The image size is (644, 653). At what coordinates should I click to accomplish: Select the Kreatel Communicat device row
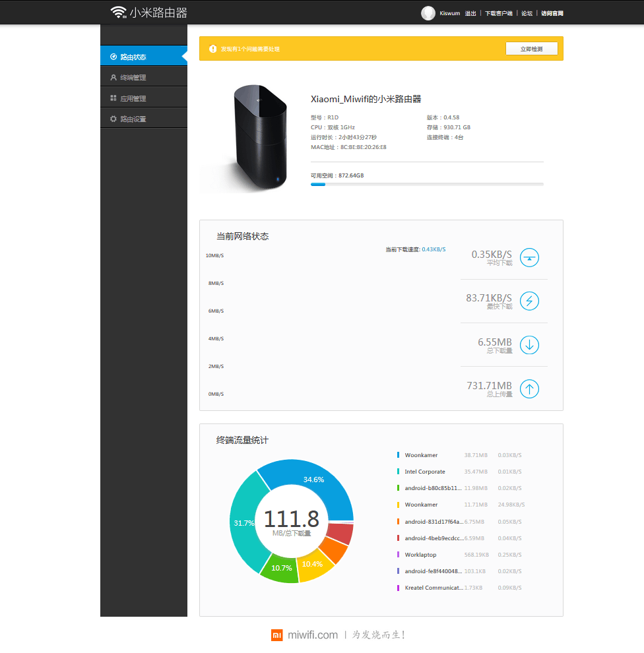coord(460,588)
